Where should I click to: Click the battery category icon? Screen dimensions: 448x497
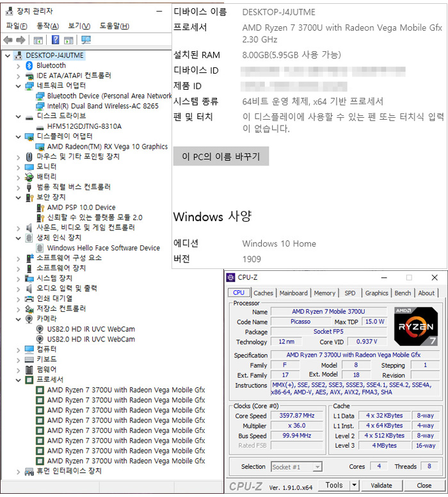coord(29,177)
